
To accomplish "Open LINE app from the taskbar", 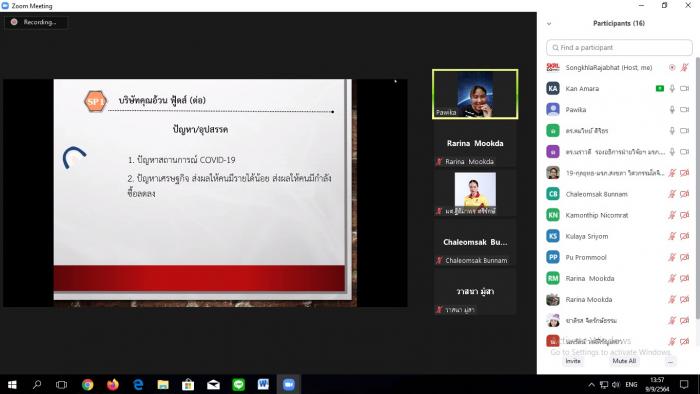I will click(239, 384).
